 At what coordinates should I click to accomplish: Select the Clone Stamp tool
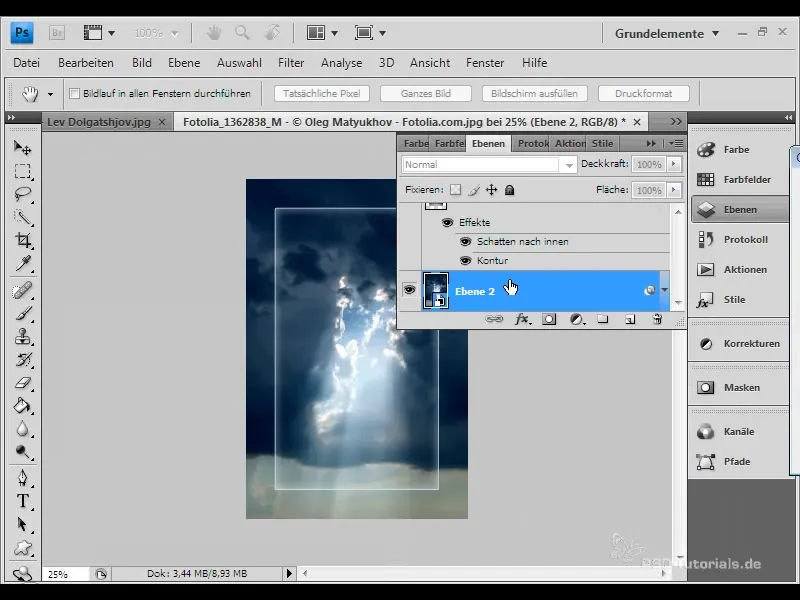[x=22, y=337]
